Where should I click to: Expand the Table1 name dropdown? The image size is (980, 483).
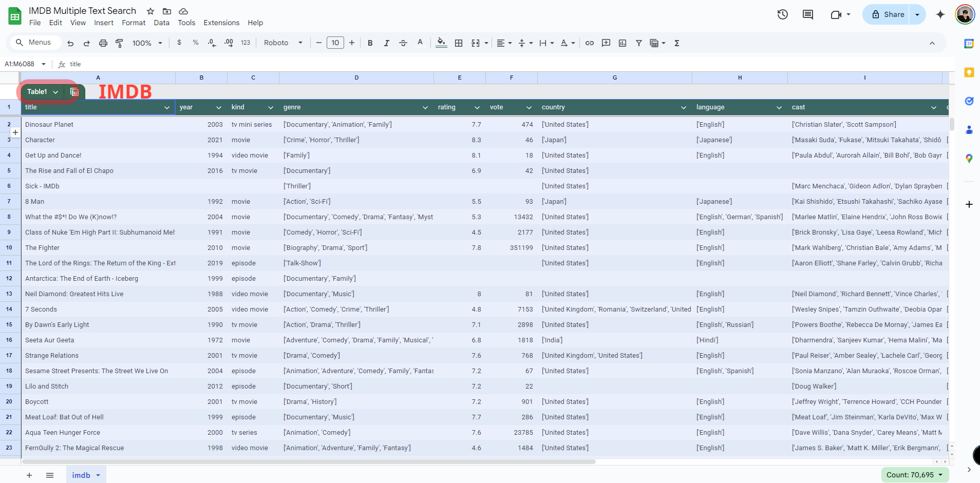click(55, 92)
